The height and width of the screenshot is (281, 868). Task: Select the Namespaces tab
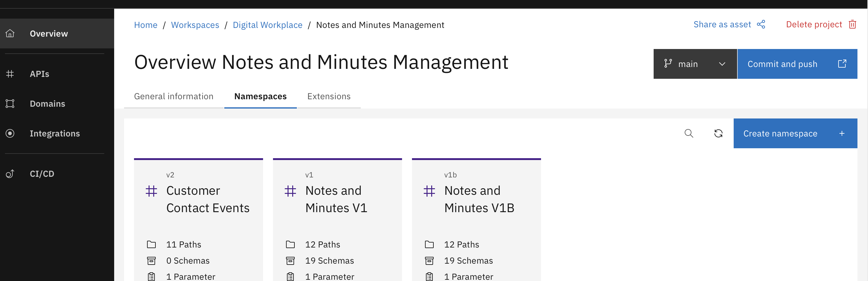(x=260, y=96)
